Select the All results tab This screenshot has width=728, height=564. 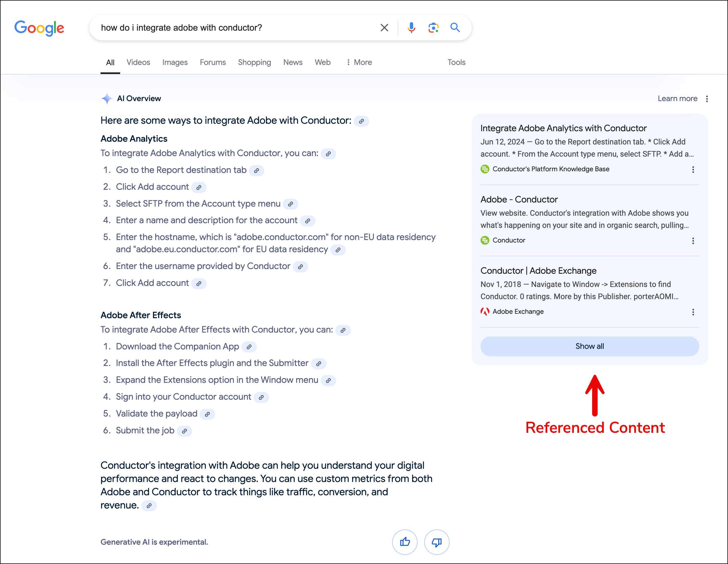click(x=110, y=62)
